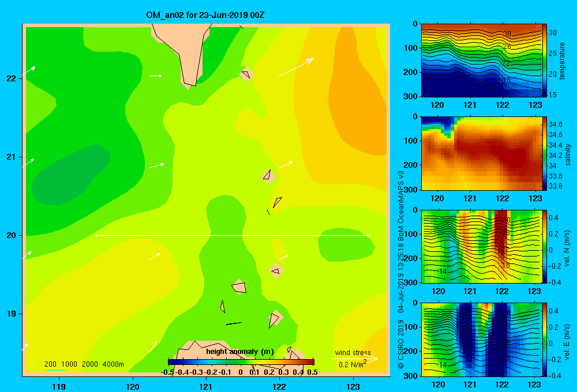Click the white transect line at latitude 20
Image resolution: width=577 pixels, height=392 pixels.
pos(232,235)
